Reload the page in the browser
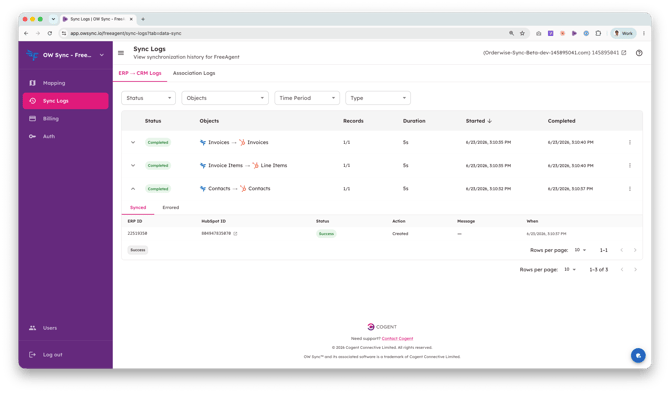 tap(50, 33)
